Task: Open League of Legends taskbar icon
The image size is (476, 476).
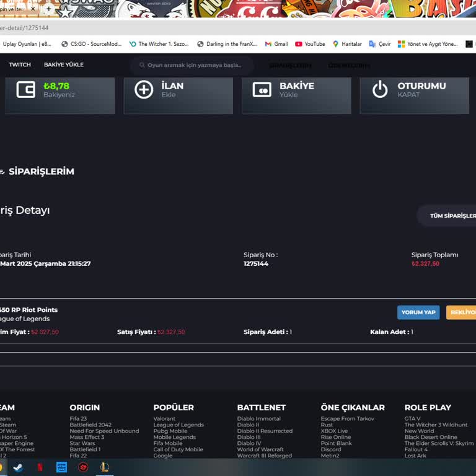Action: (105, 467)
